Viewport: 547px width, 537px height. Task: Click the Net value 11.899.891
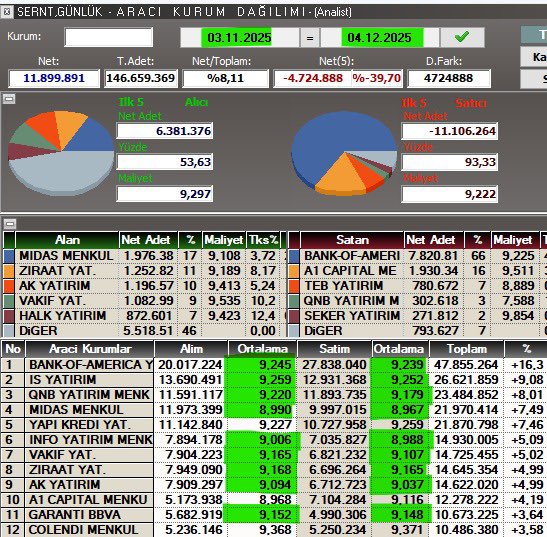(54, 78)
